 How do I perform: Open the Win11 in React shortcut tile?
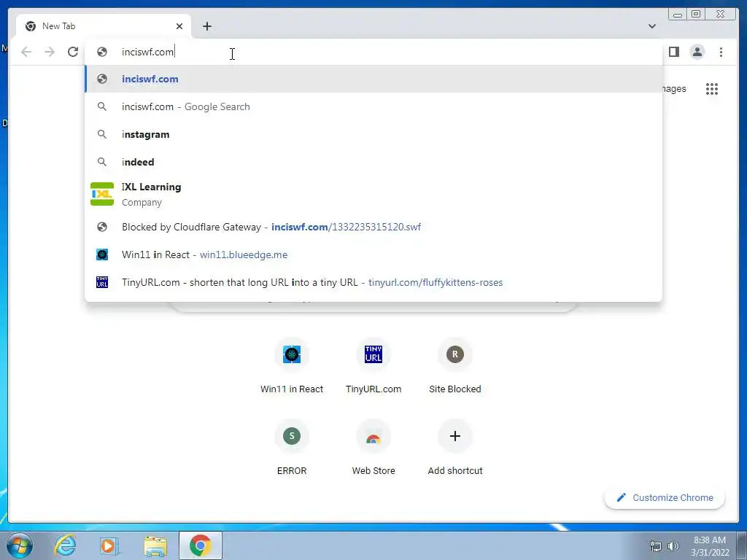pyautogui.click(x=292, y=367)
